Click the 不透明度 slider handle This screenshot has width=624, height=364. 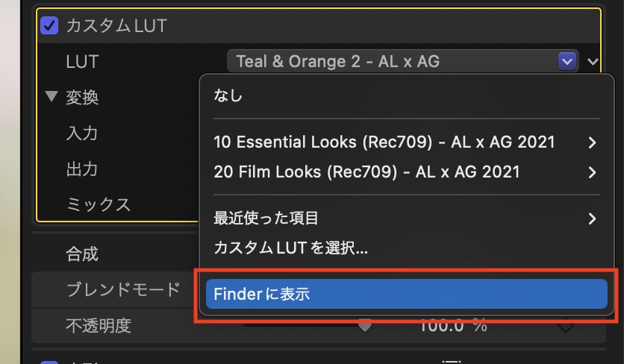365,325
